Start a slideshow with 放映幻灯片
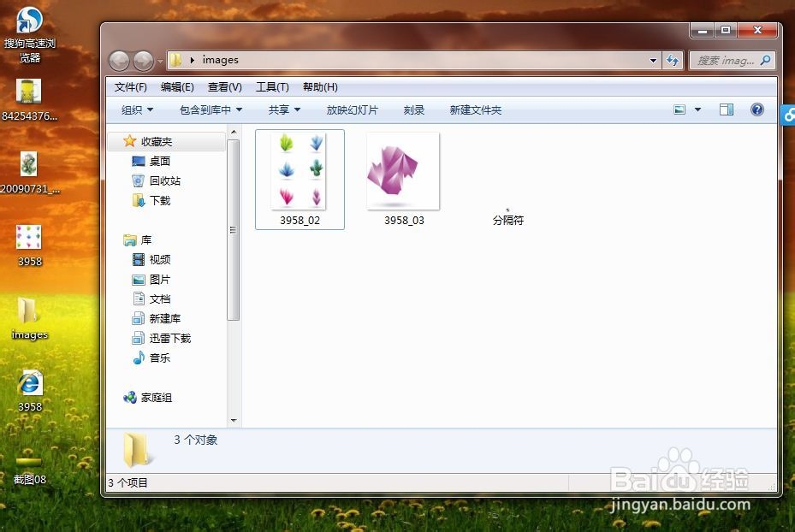 352,109
